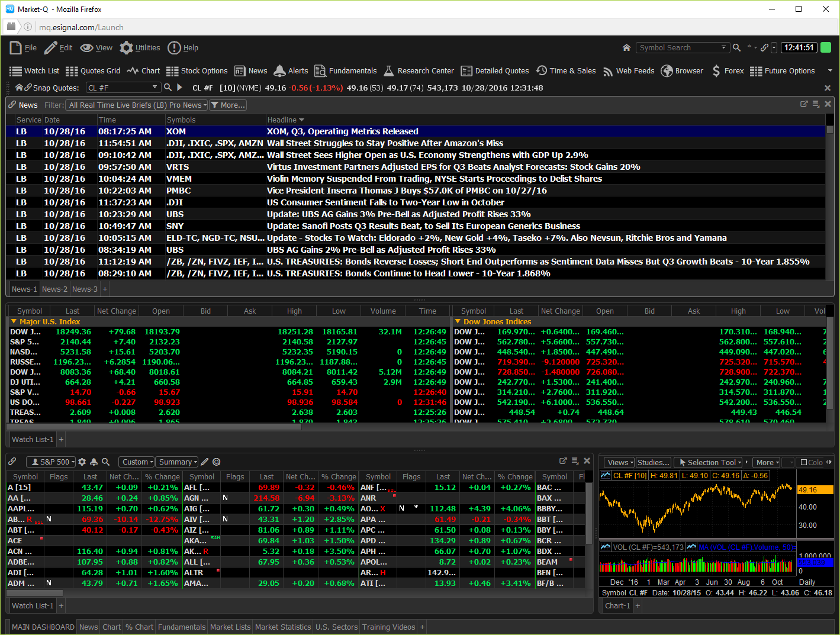Click the S&P 500 list vertical scrollbar
840x635 pixels.
pyautogui.click(x=589, y=513)
